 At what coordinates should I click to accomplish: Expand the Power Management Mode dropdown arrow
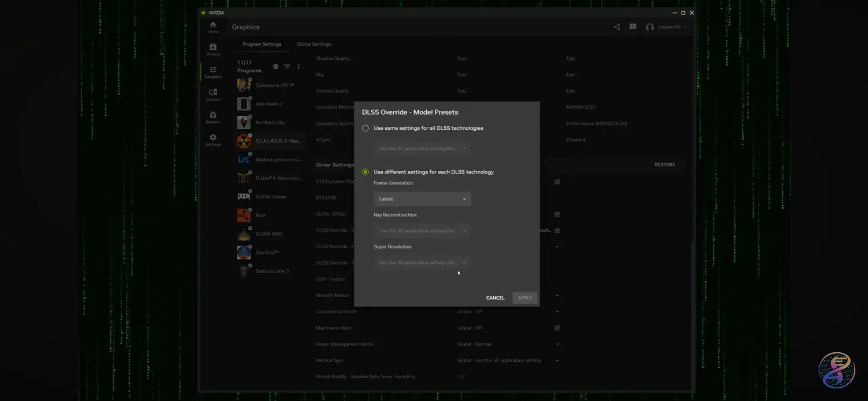[x=557, y=344]
